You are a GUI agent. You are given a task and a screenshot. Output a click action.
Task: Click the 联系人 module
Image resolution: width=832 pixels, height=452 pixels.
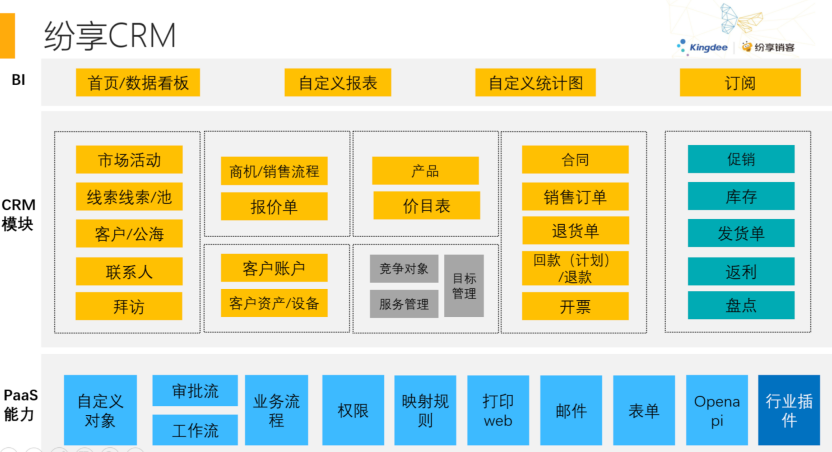pyautogui.click(x=129, y=272)
